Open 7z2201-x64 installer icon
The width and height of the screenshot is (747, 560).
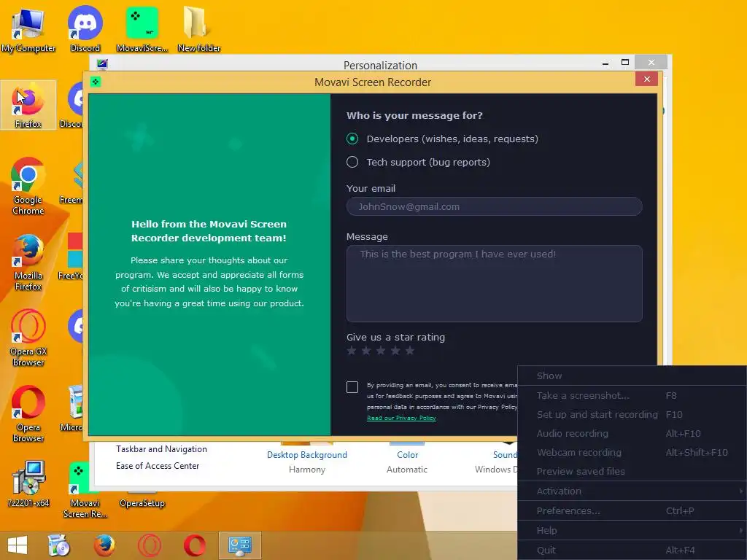28,484
